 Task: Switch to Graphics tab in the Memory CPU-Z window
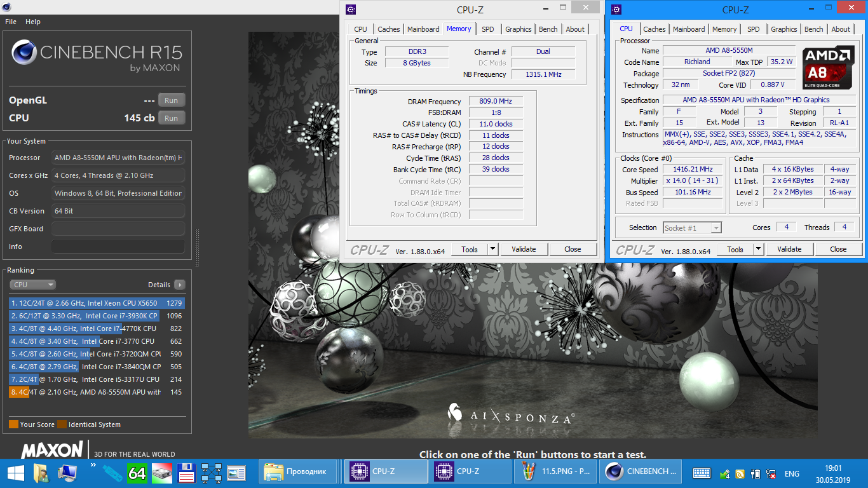(x=519, y=29)
